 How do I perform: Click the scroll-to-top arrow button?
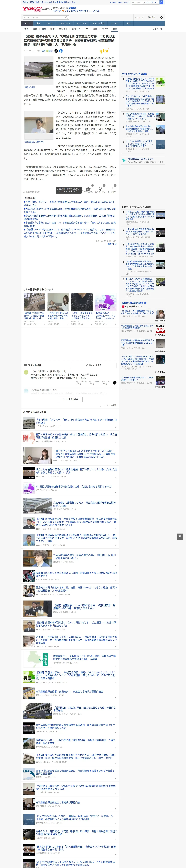(180, 536)
